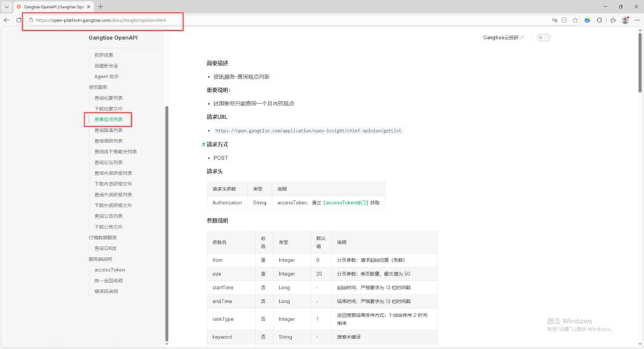Image resolution: width=644 pixels, height=349 pixels.
Task: Click the getList request URL code text
Action: point(308,131)
